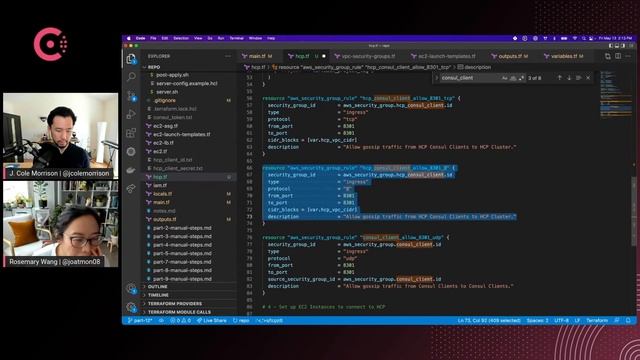The image size is (640, 360).
Task: Open server-config.example.hcl in explorer
Action: point(187,83)
